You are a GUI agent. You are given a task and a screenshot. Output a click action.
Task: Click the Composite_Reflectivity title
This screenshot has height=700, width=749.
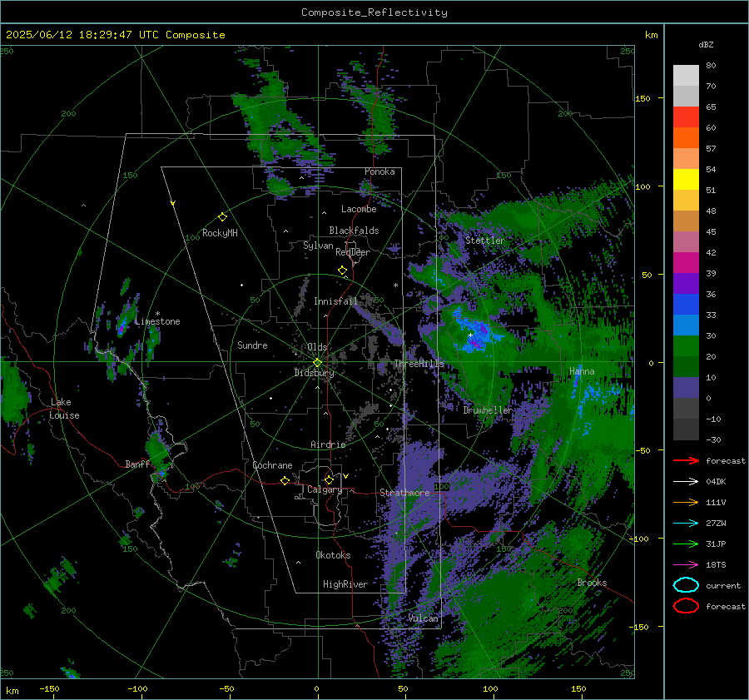[374, 12]
